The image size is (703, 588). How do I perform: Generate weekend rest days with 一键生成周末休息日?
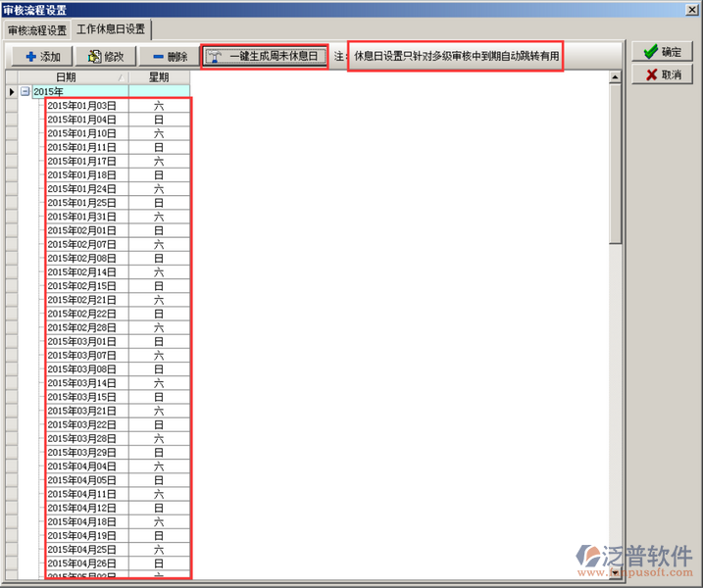click(265, 57)
